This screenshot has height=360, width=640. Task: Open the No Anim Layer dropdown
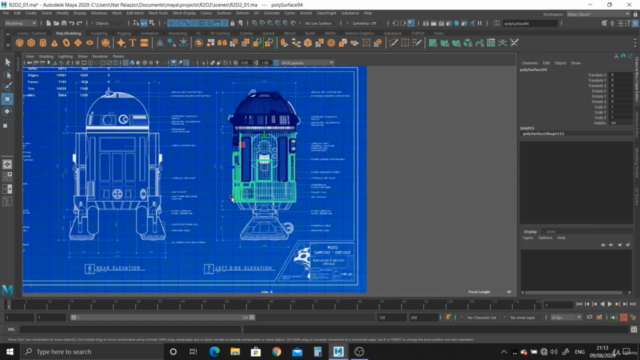tap(523, 317)
